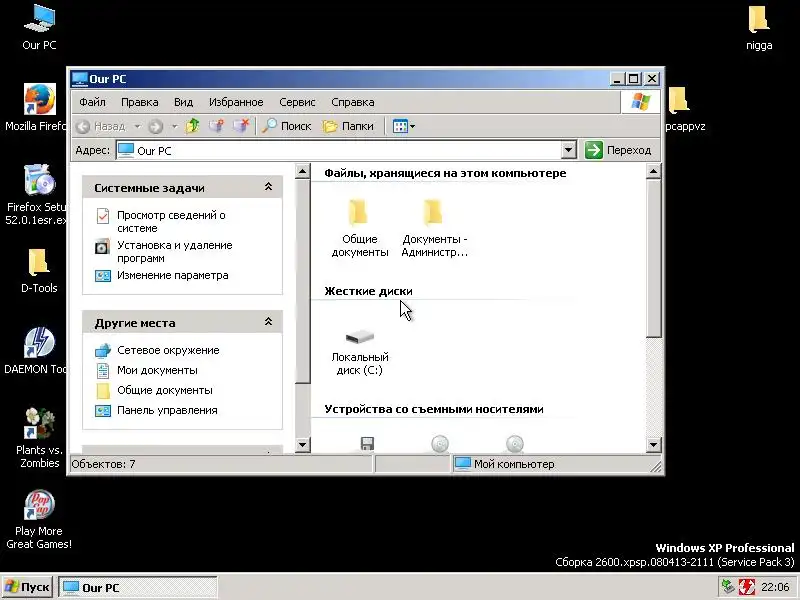The height and width of the screenshot is (600, 800).
Task: Click Изменение параметра link
Action: (172, 276)
